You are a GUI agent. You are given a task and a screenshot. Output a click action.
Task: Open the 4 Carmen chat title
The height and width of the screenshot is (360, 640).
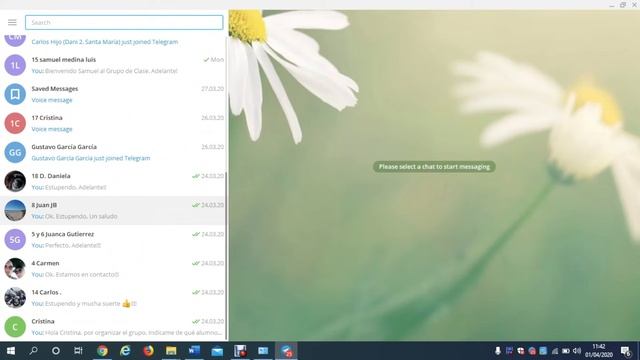45,263
